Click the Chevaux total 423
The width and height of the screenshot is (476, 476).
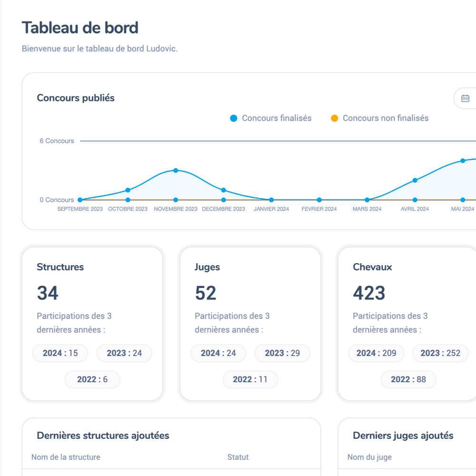(x=369, y=293)
